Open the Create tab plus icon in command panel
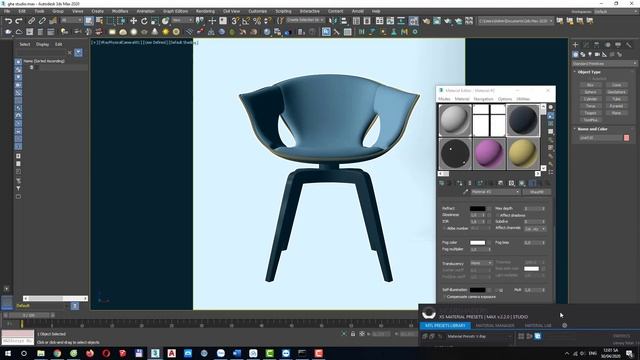The width and height of the screenshot is (640, 360). (x=576, y=45)
